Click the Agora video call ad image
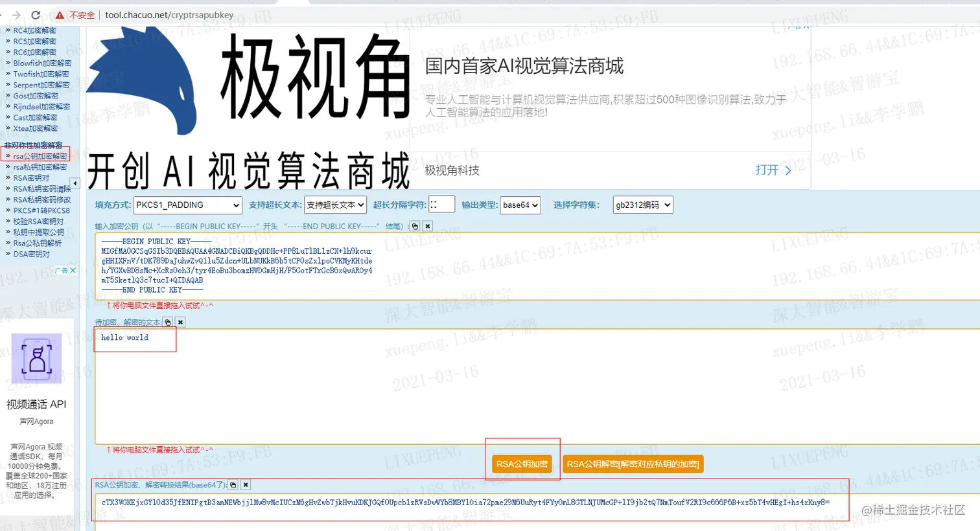This screenshot has width=980, height=531. tap(36, 358)
